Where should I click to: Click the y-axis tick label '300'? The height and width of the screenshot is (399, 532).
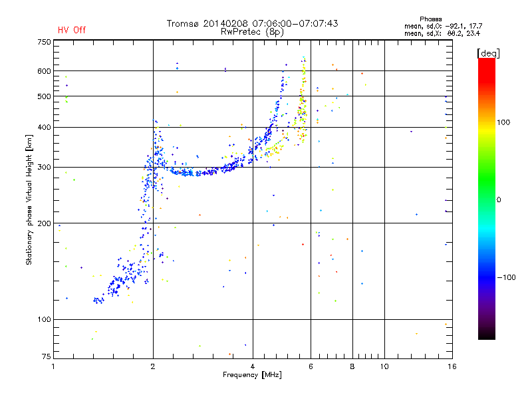(x=44, y=168)
